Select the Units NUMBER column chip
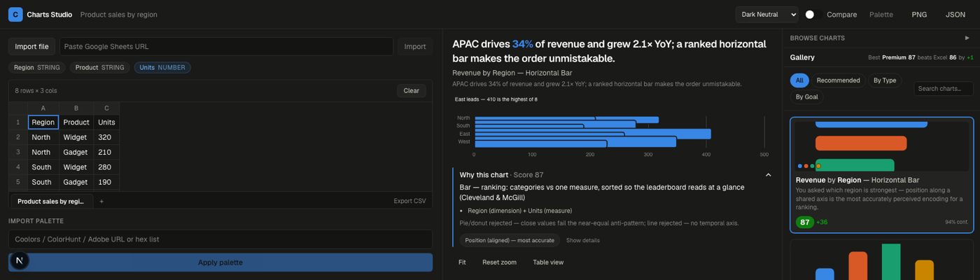Viewport: 980px width, 280px height. pyautogui.click(x=162, y=67)
